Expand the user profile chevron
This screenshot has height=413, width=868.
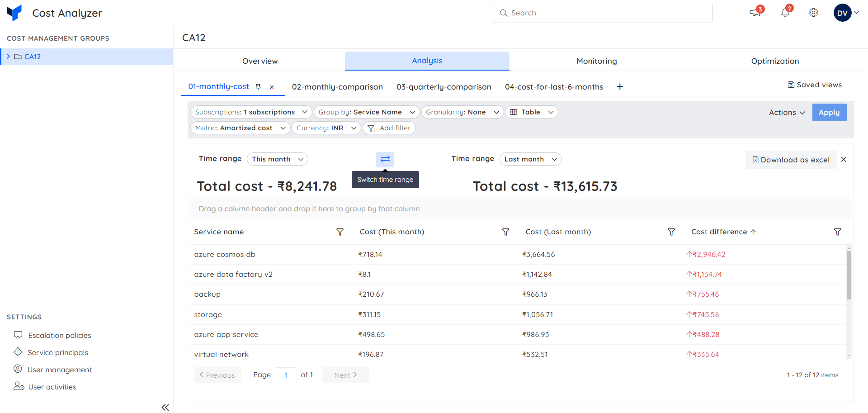(x=856, y=13)
